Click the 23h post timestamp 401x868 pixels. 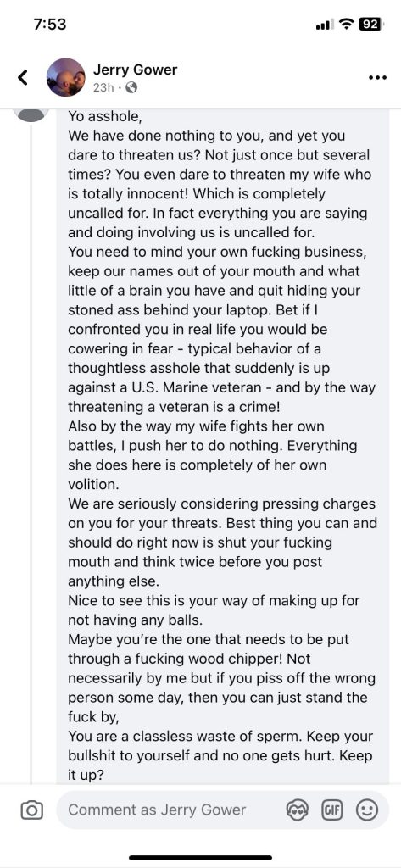coord(103,87)
